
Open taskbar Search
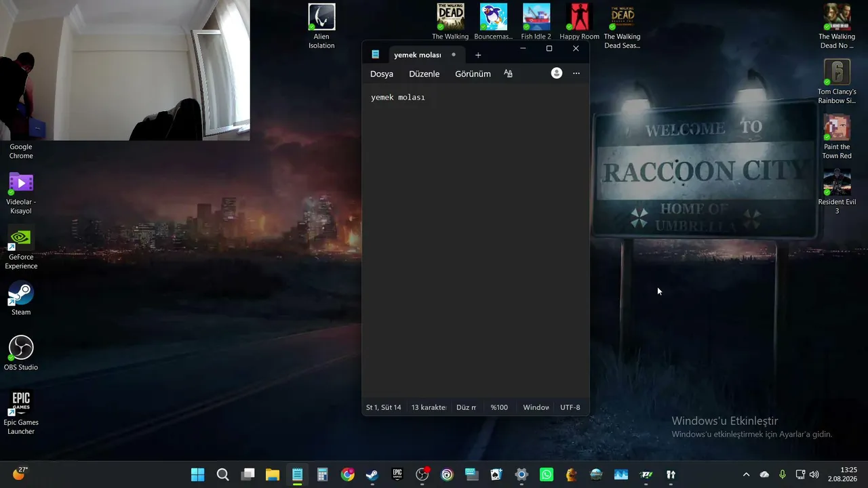(x=222, y=474)
